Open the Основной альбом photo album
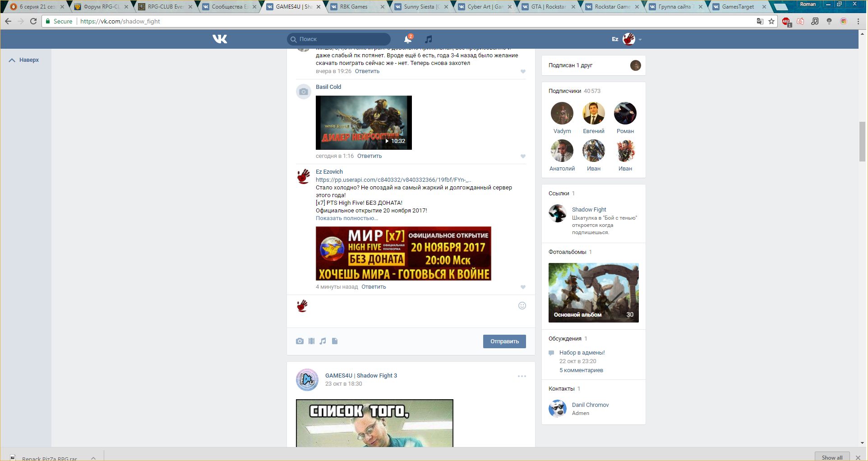 [593, 293]
